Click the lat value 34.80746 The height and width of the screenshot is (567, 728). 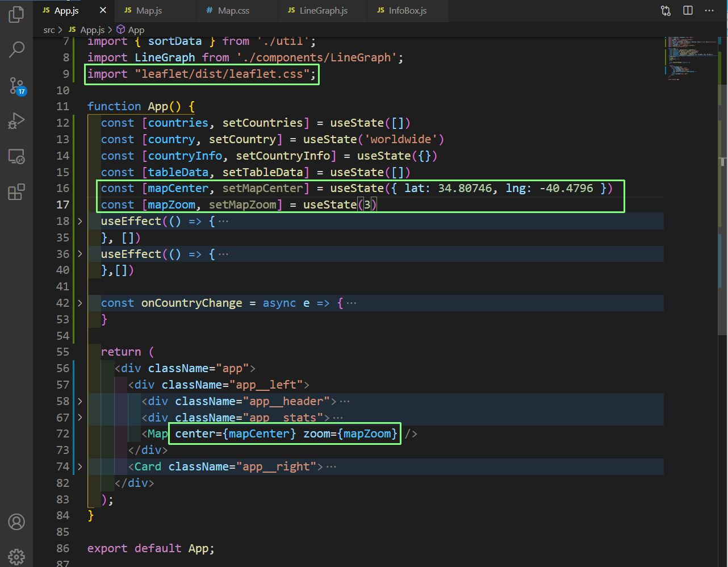tap(465, 188)
